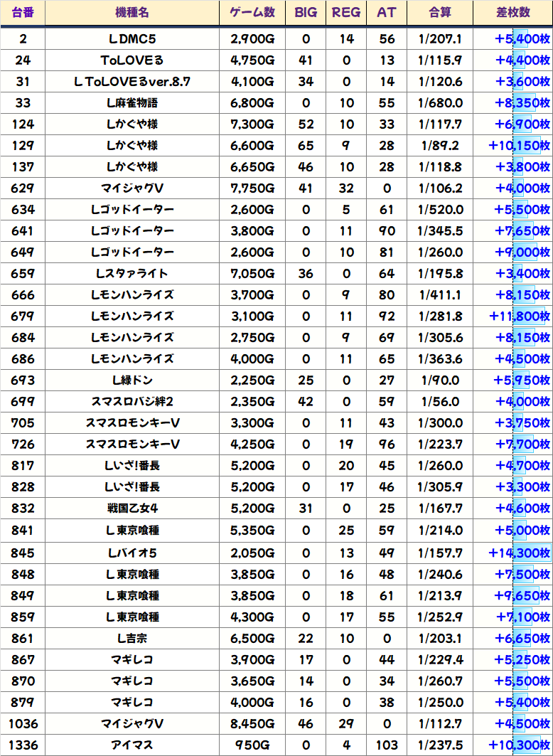This screenshot has height=756, width=553.
Task: Click machine number 859
Action: click(23, 617)
